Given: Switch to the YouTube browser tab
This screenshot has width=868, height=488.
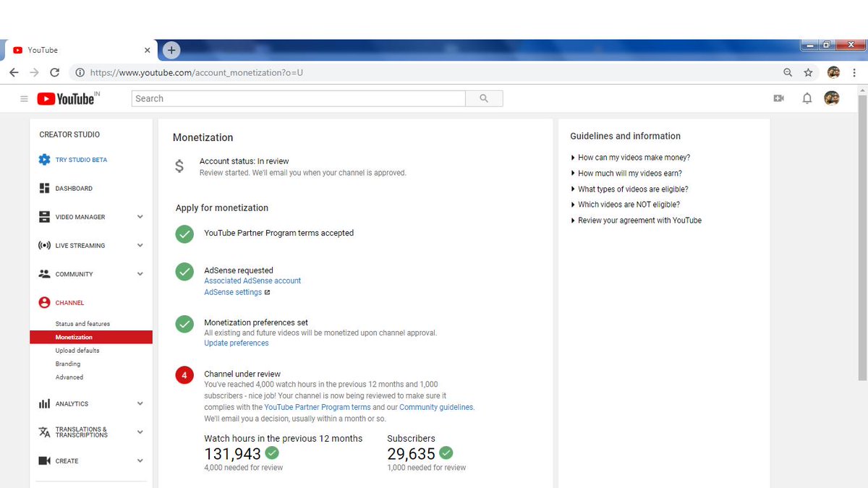Looking at the screenshot, I should click(81, 50).
